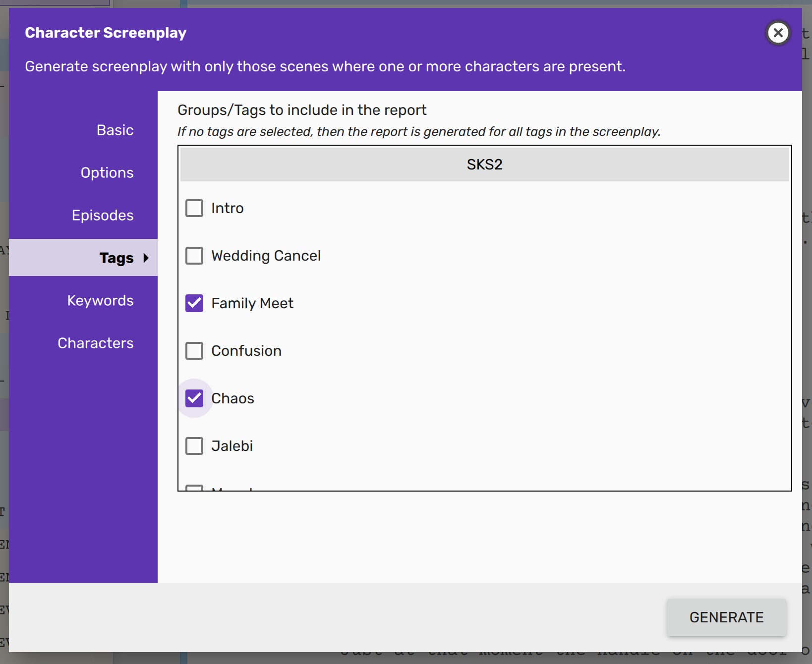This screenshot has height=664, width=812.
Task: Check the Confusion tag checkbox
Action: click(194, 351)
